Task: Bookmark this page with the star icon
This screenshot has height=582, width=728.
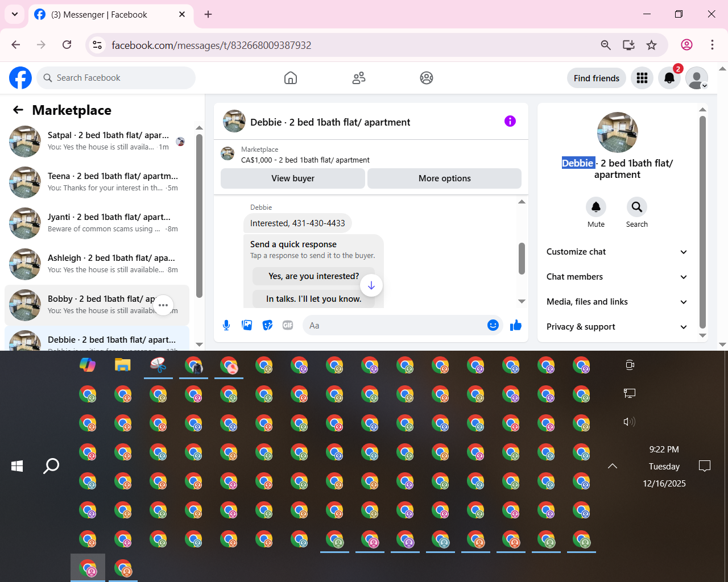Action: click(652, 45)
